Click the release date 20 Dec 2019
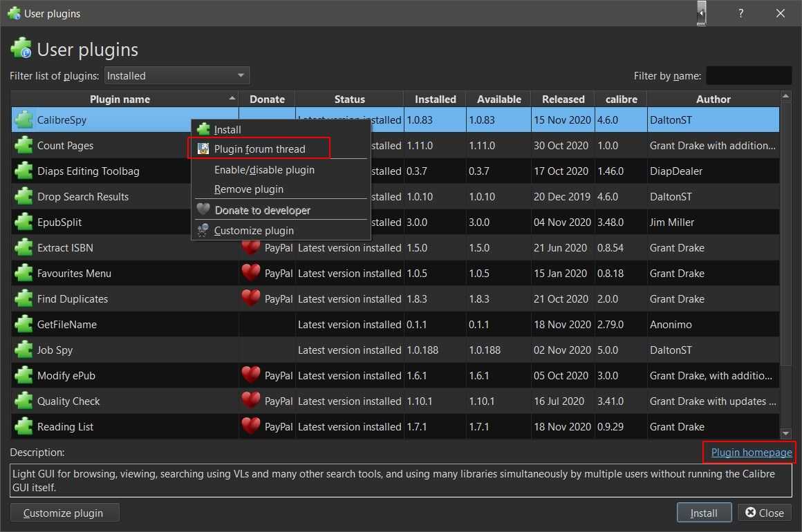 point(561,197)
